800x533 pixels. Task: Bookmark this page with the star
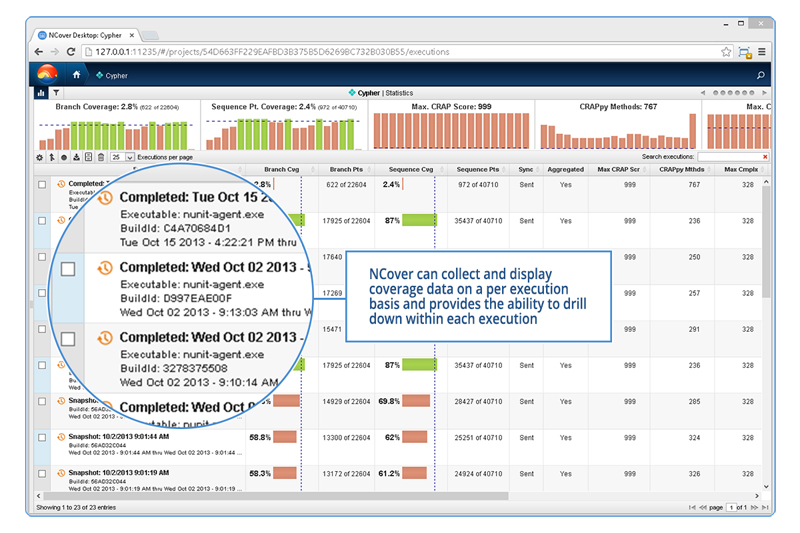pyautogui.click(x=726, y=52)
